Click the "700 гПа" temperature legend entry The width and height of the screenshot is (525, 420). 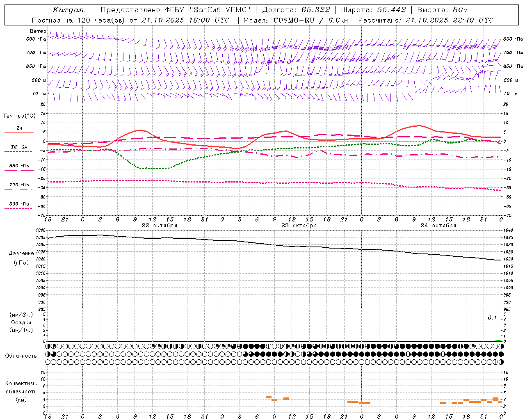point(19,185)
